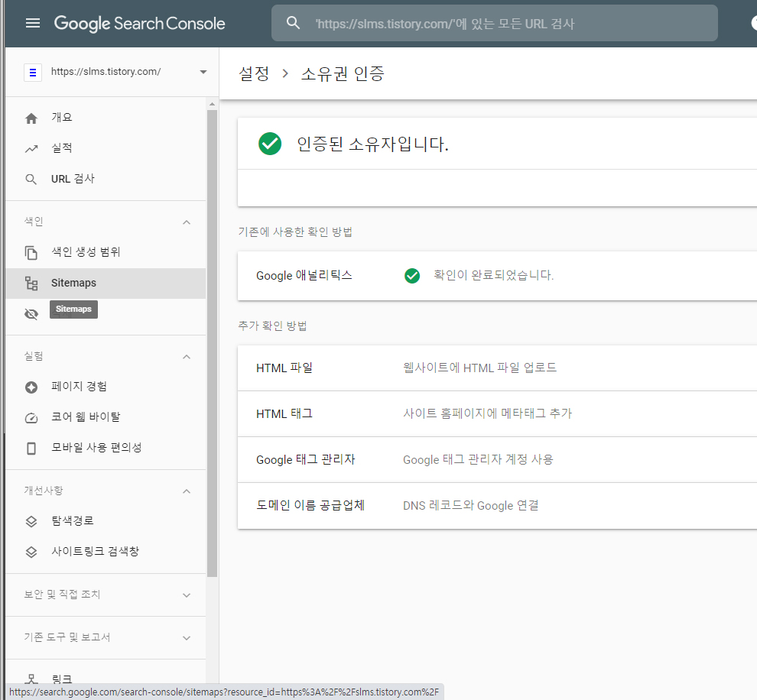Click the gauge icon for 코어 웹 바이탈
Viewport: 757px width, 700px height.
[x=31, y=418]
